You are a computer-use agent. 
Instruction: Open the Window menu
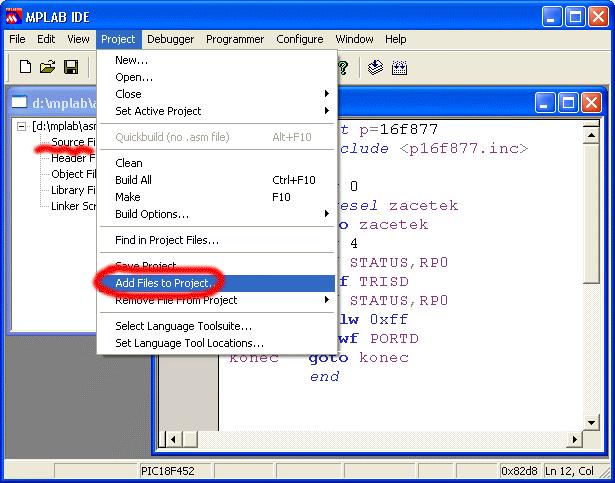(x=354, y=39)
